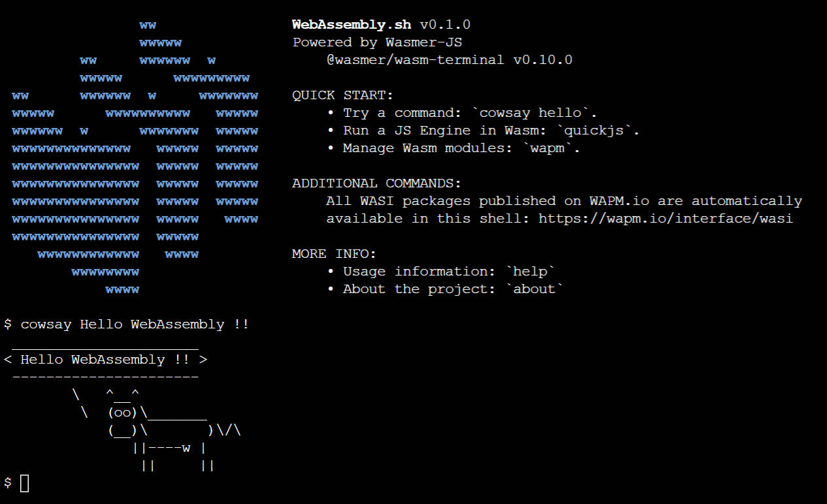Image resolution: width=827 pixels, height=504 pixels.
Task: Click the entered cowsay command line
Action: point(126,324)
